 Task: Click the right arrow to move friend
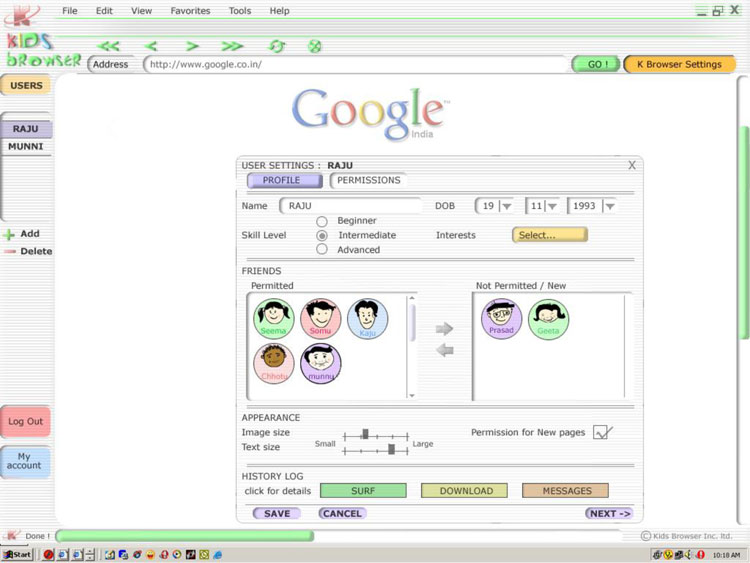click(x=445, y=329)
